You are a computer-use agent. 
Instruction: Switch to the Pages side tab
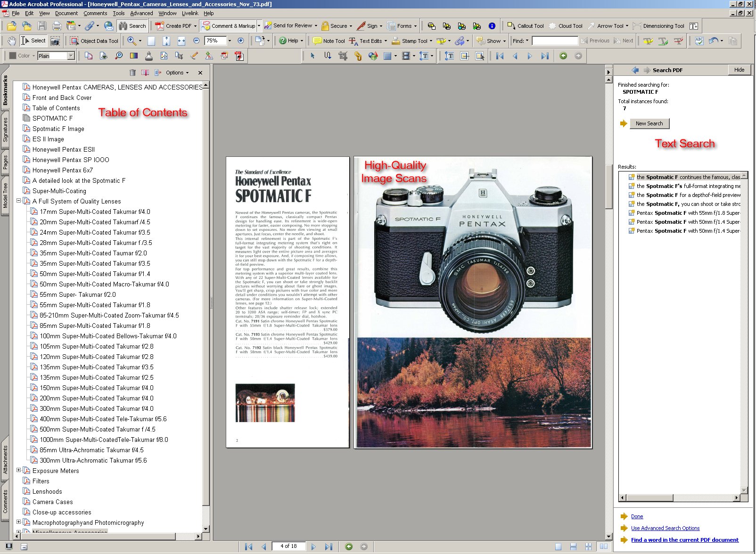click(5, 162)
